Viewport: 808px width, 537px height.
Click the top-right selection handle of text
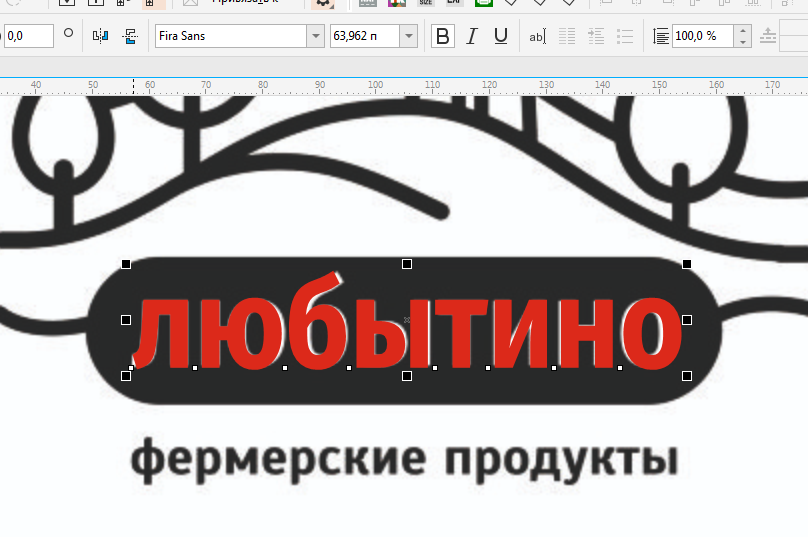[686, 264]
